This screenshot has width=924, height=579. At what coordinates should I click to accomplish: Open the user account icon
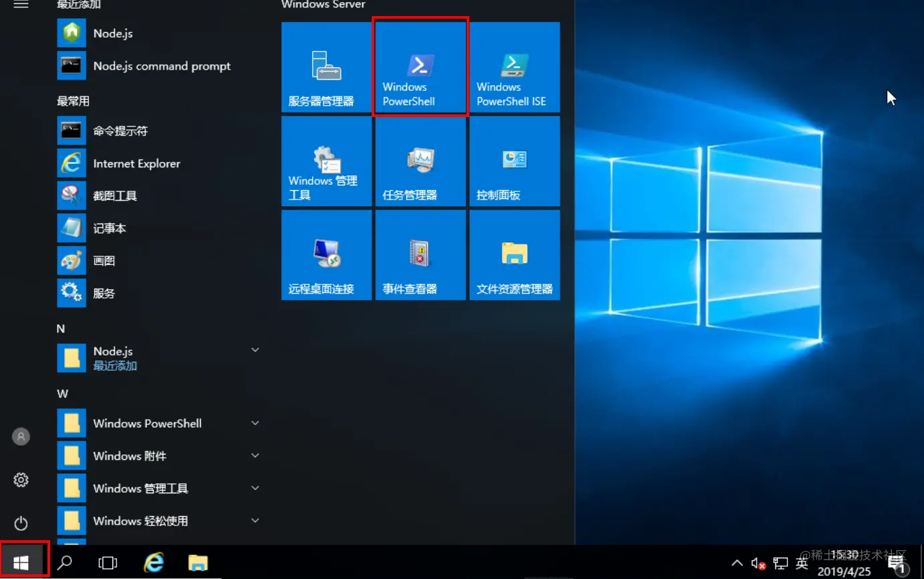tap(21, 436)
